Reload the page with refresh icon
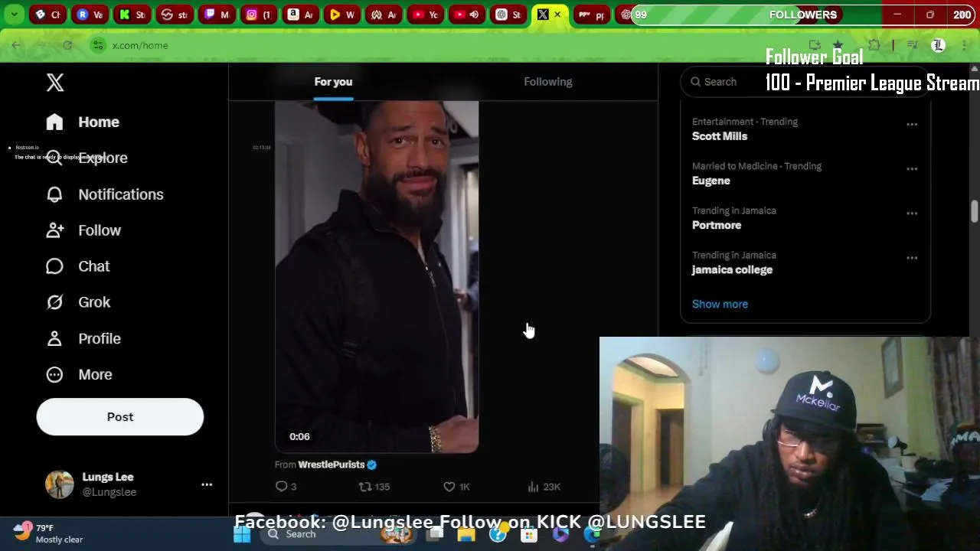The width and height of the screenshot is (980, 551). click(67, 45)
